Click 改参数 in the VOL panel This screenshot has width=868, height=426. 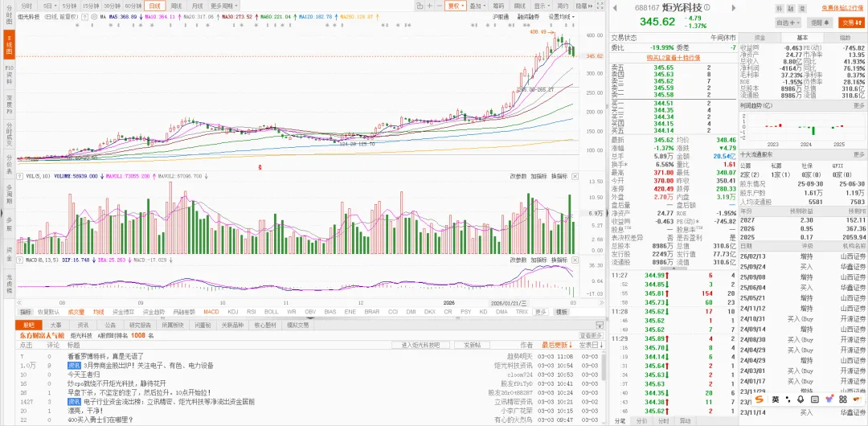tap(518, 176)
